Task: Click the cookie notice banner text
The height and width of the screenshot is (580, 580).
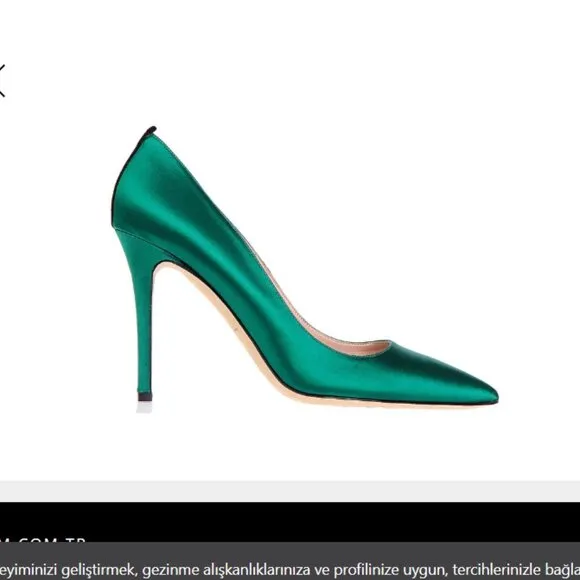Action: point(290,570)
